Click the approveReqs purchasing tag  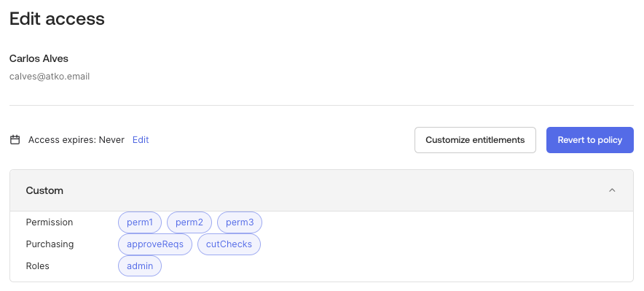(x=155, y=244)
